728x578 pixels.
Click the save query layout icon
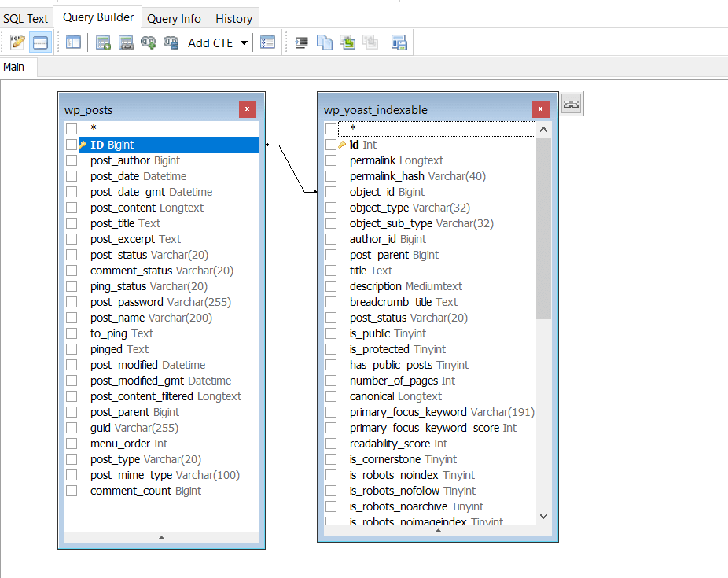pyautogui.click(x=399, y=42)
